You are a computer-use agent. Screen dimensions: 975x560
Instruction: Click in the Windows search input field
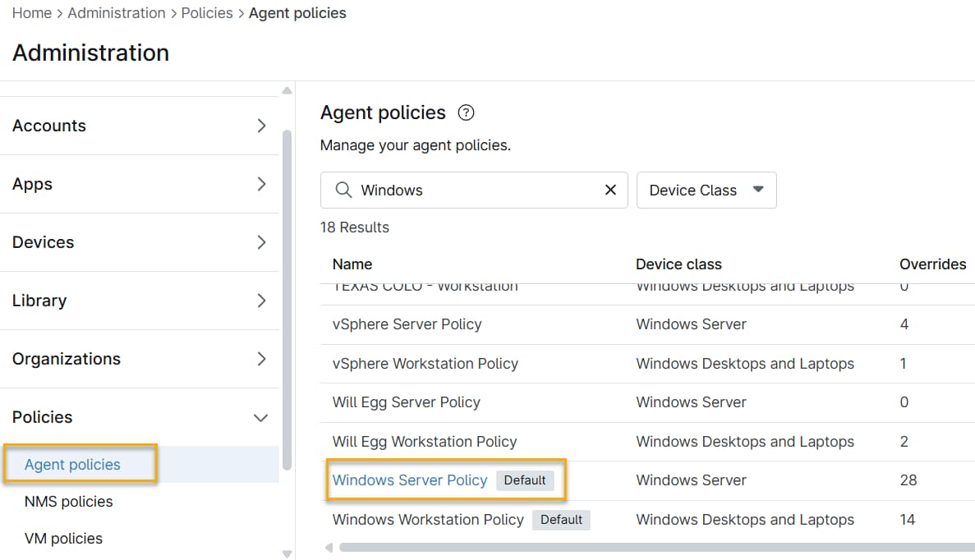tap(476, 190)
